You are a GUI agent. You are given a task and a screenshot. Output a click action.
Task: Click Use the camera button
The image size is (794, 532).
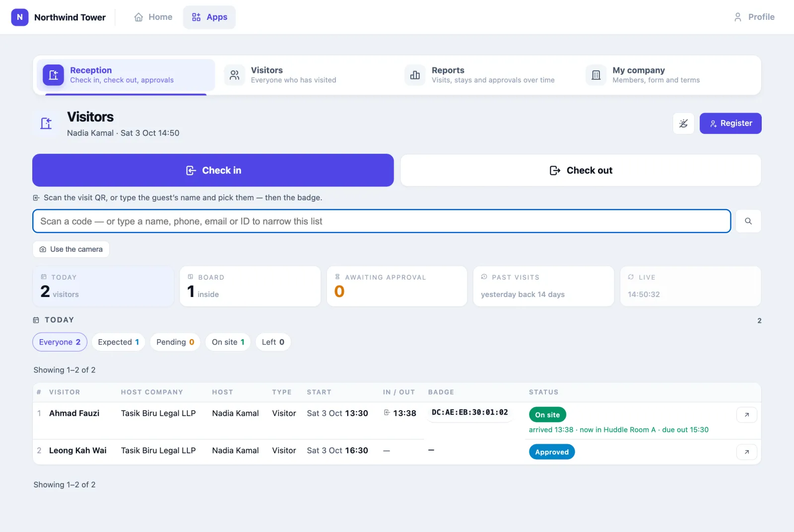coord(71,249)
